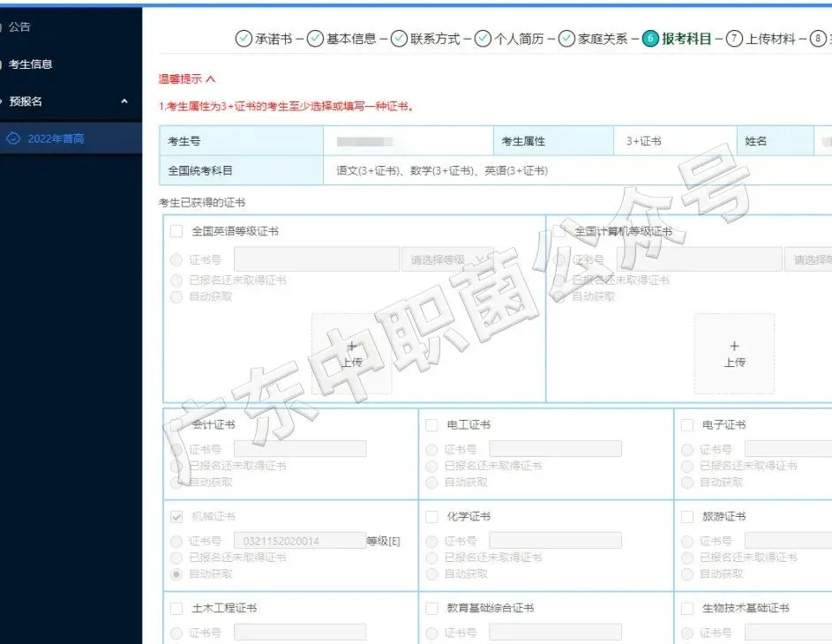Click the 机械证书 number field 0321152020014
832x644 pixels.
click(x=300, y=541)
